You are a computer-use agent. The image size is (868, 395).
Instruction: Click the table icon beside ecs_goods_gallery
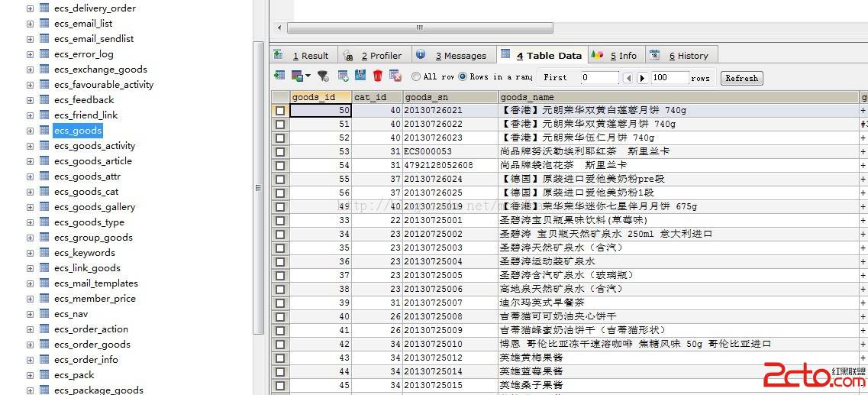pyautogui.click(x=44, y=206)
